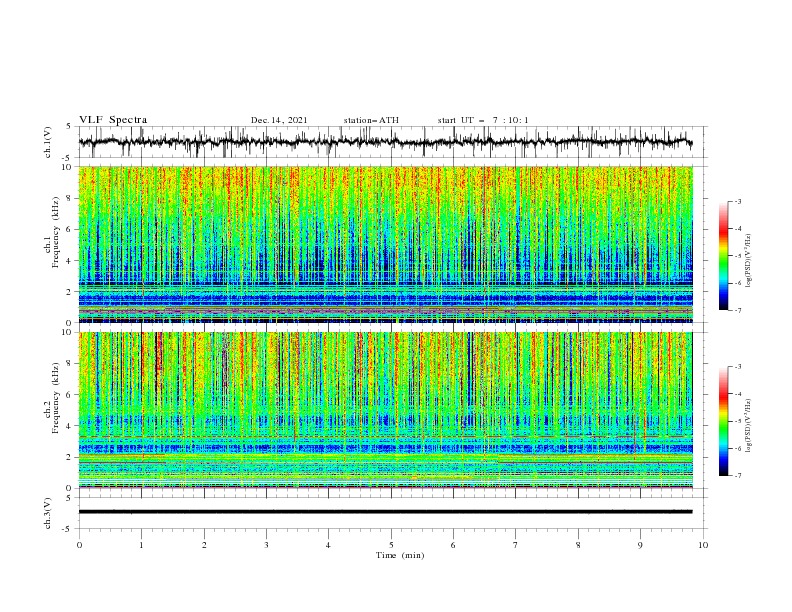
Task: Click the "Time (min)" axis label
Action: [400, 555]
